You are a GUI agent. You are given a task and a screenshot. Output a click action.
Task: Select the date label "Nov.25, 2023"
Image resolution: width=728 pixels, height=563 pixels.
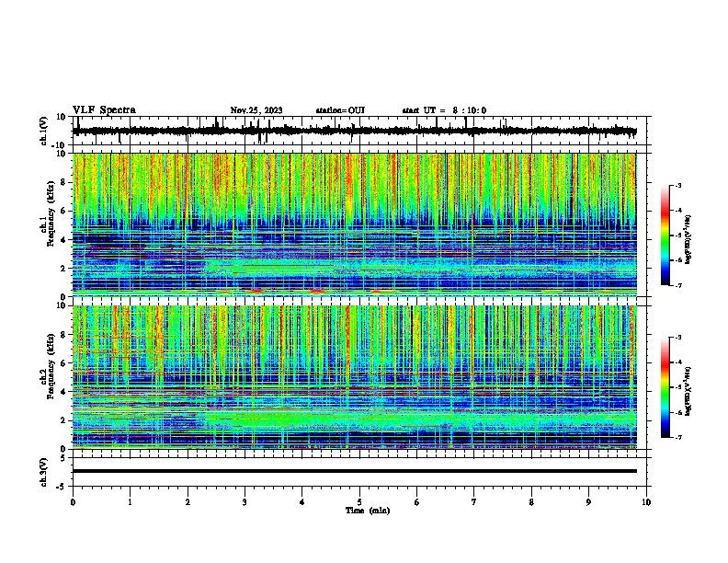256,110
